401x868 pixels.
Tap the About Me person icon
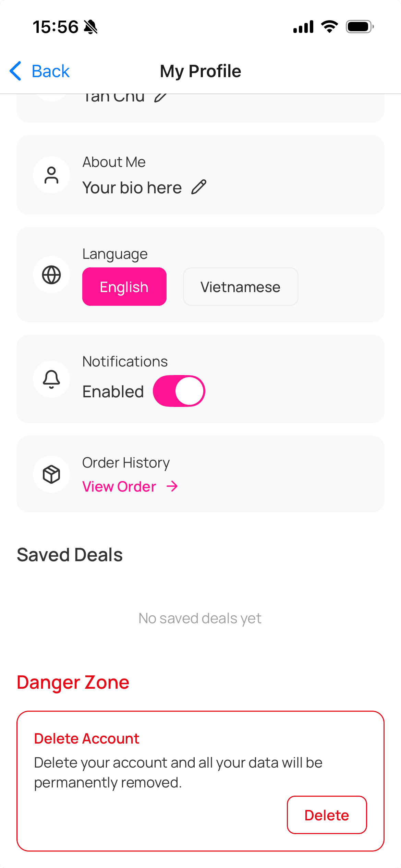click(51, 175)
